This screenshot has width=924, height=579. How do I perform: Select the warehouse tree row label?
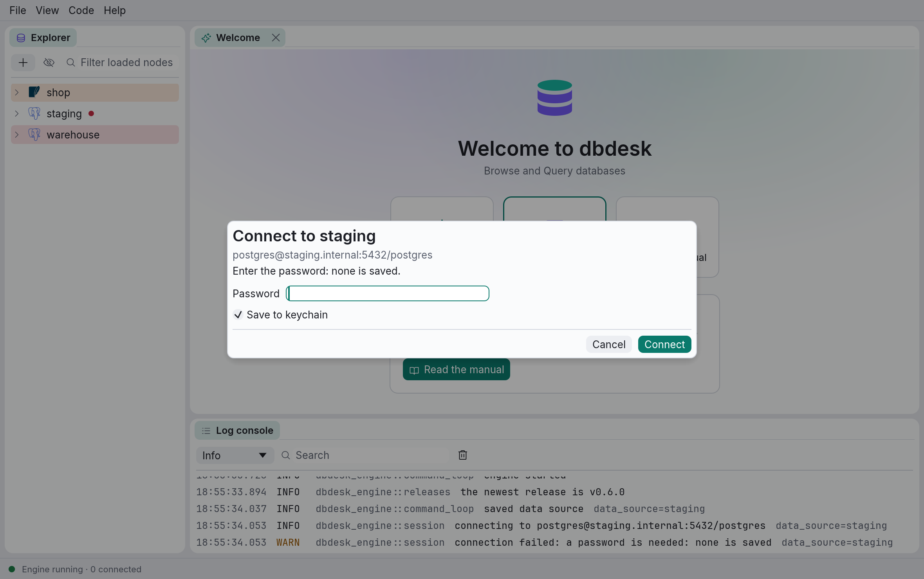(73, 135)
